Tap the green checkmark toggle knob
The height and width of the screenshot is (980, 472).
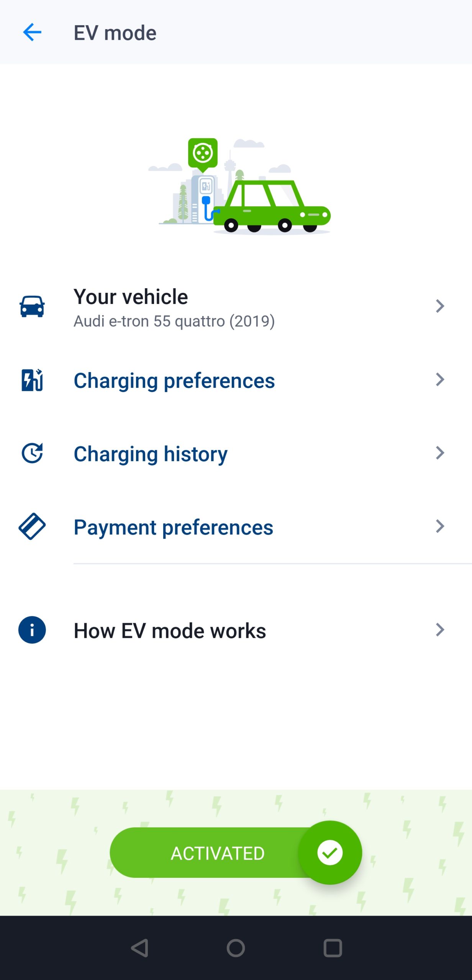(x=330, y=853)
